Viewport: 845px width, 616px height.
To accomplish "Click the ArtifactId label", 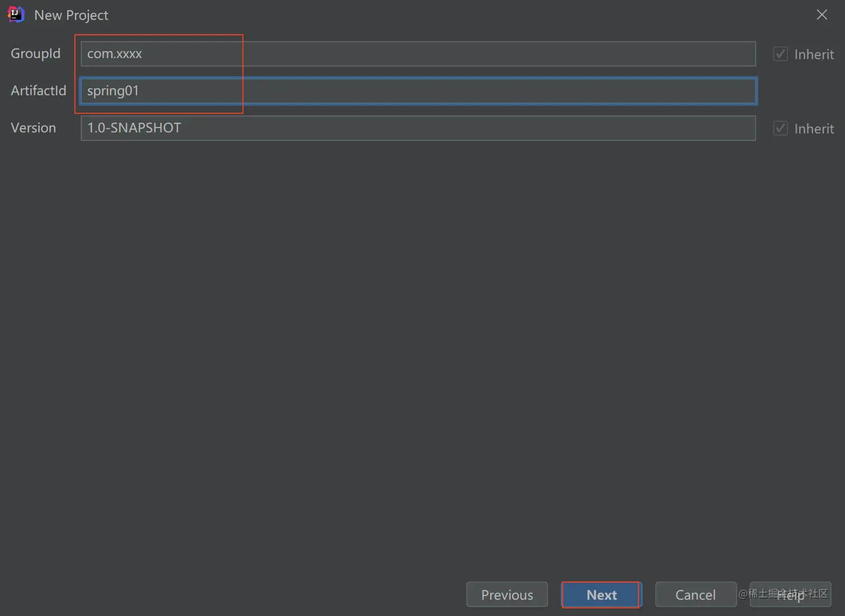I will [39, 91].
